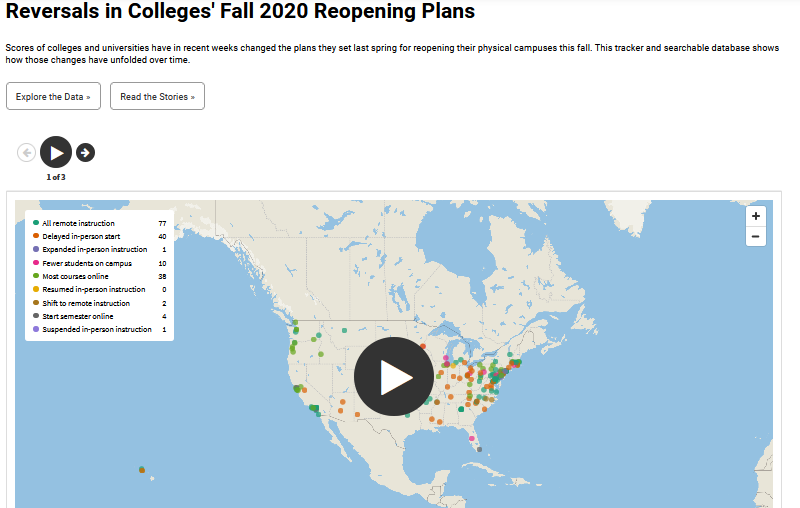The image size is (800, 508).
Task: Go to next slide with right arrow
Action: coord(85,153)
